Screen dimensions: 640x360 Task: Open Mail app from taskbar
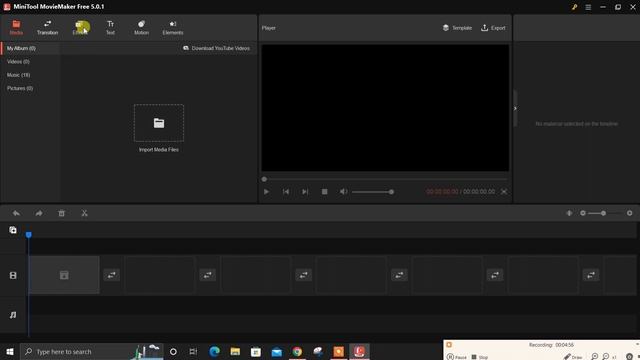(277, 351)
